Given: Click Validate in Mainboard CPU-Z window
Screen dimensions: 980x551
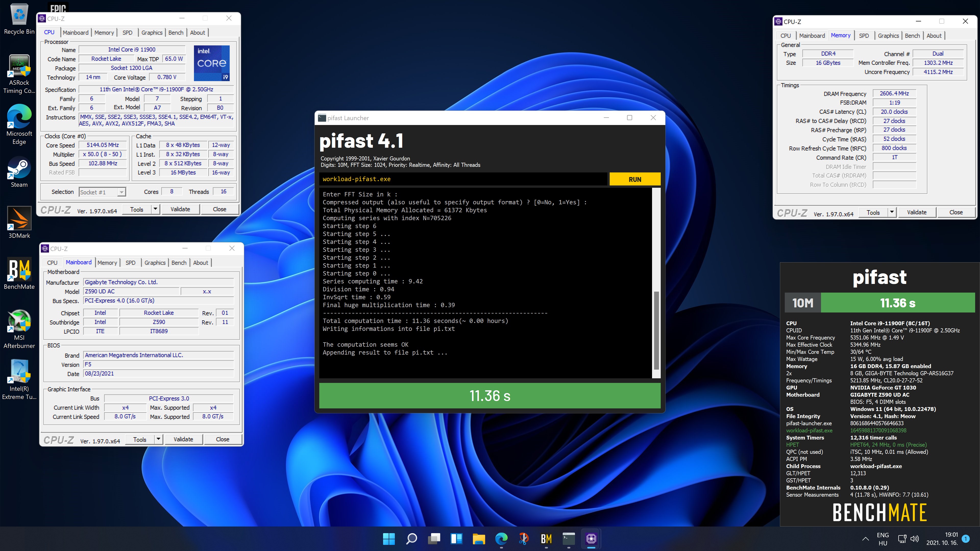Looking at the screenshot, I should (183, 439).
